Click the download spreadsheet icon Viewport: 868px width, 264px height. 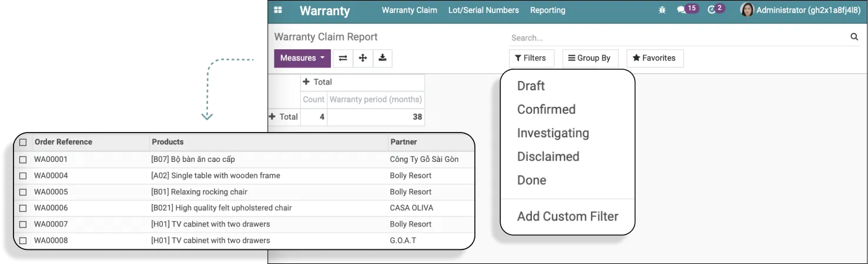coord(383,58)
